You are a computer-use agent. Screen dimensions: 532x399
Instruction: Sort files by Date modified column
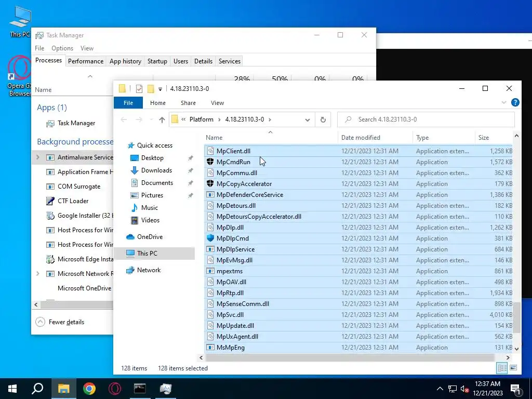[375, 137]
